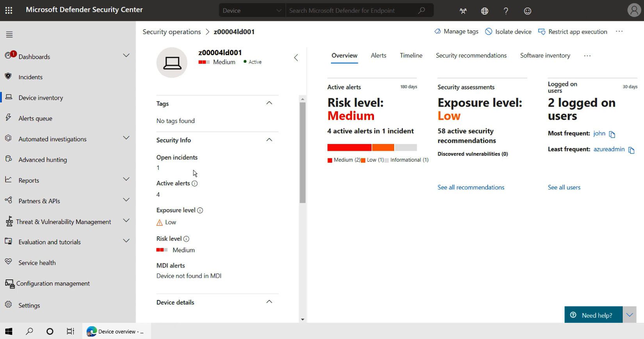This screenshot has width=644, height=339.
Task: Click the Reports chart icon
Action: pyautogui.click(x=8, y=179)
